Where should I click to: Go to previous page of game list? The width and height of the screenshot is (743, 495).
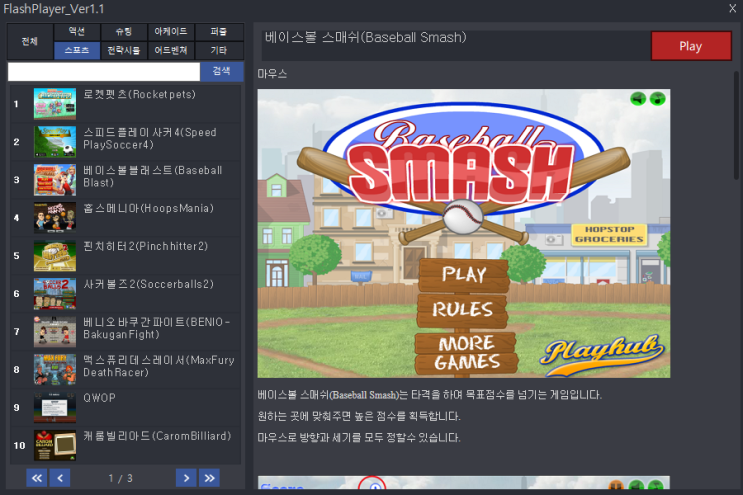click(60, 478)
